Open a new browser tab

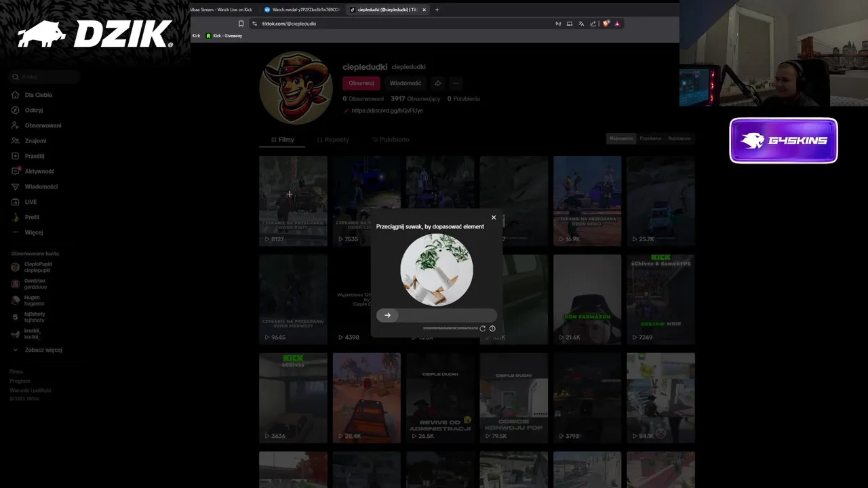click(x=437, y=9)
